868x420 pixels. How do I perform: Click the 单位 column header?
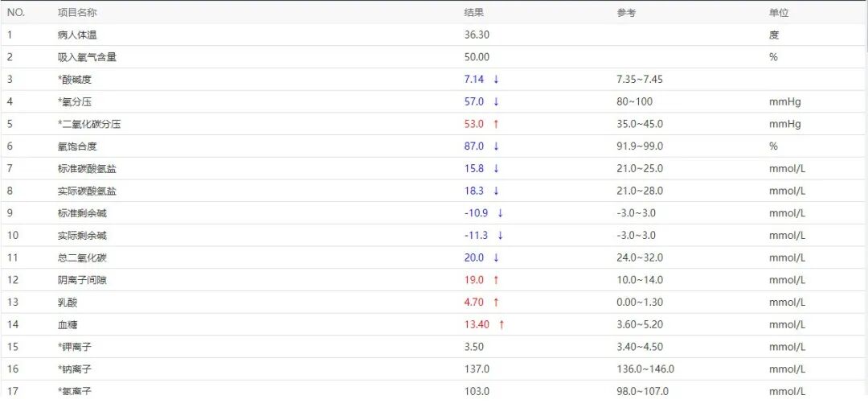[x=778, y=13]
